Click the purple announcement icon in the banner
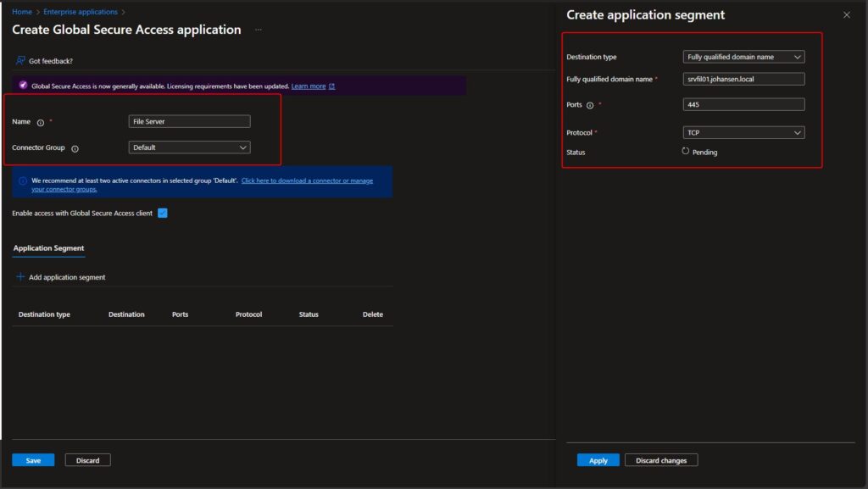This screenshot has width=868, height=489. [x=23, y=86]
